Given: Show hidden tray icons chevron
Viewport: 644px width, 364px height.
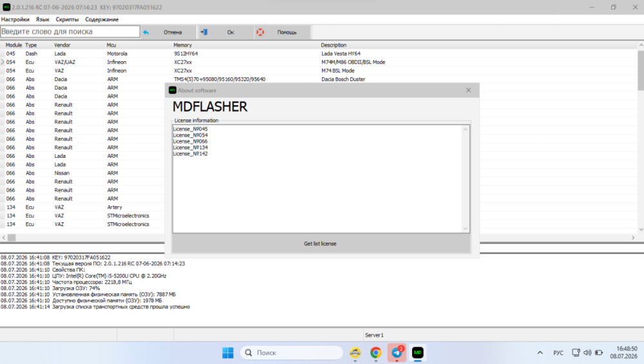Looking at the screenshot, I should pos(540,352).
